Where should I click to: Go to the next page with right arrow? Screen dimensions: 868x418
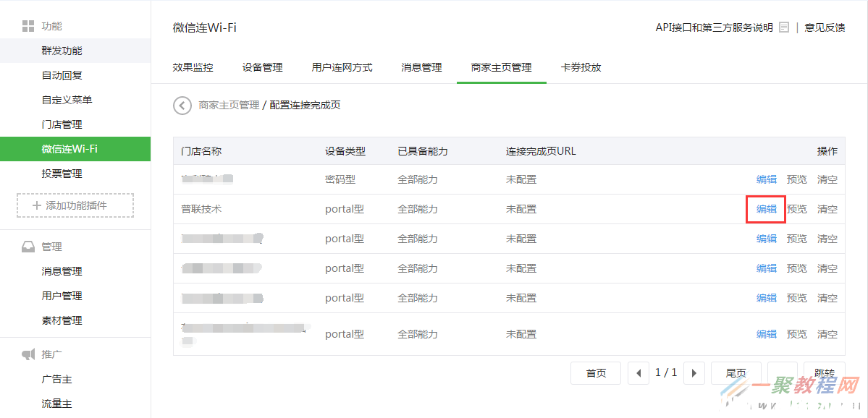click(x=694, y=373)
